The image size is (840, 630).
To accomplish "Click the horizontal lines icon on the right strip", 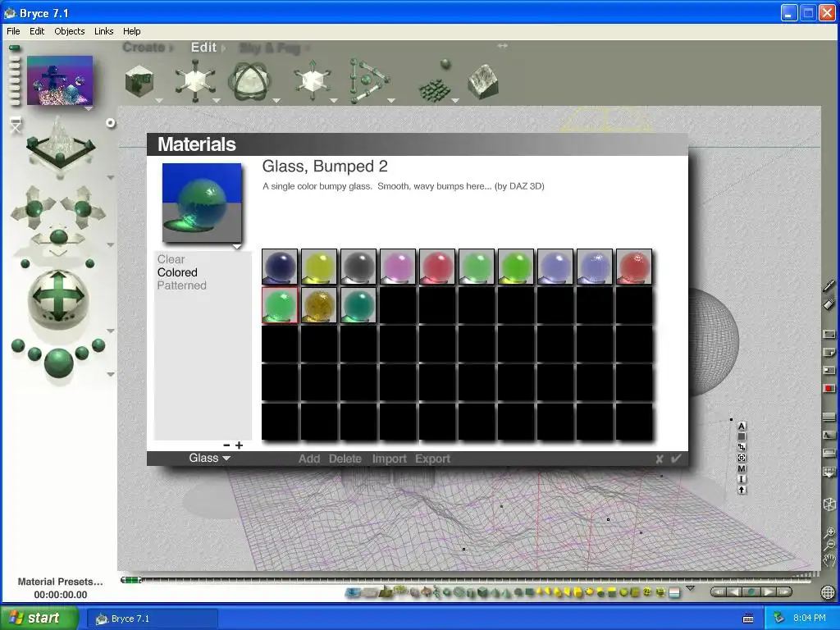I will pos(829,417).
